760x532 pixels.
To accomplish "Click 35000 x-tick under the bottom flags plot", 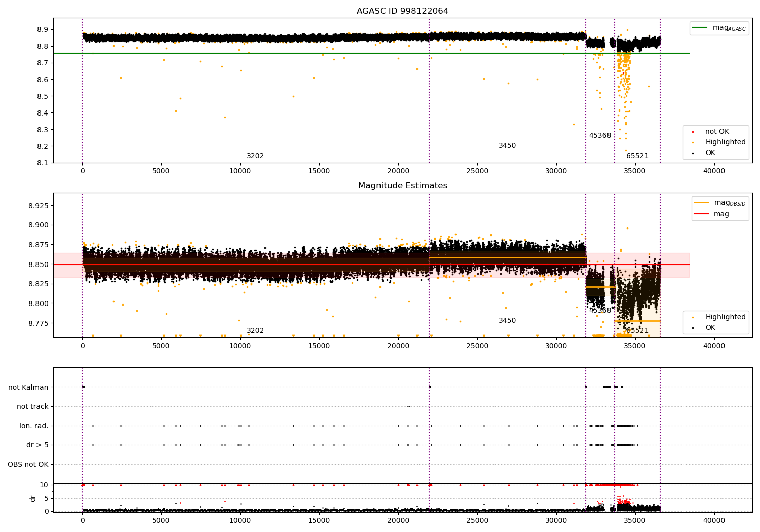I will point(635,520).
